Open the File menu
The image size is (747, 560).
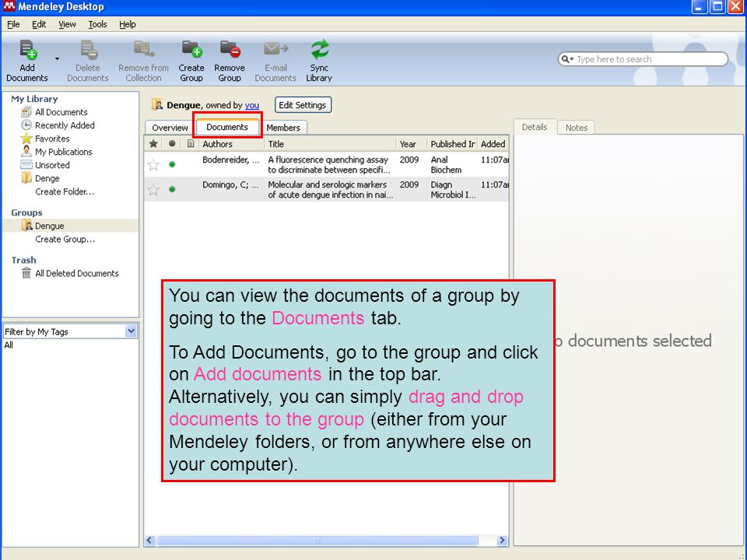tap(13, 24)
